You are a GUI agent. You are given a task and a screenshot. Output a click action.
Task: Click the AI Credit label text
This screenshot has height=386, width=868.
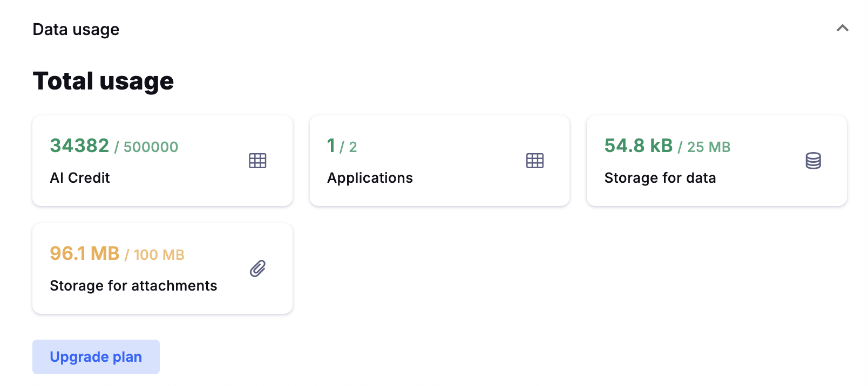[80, 178]
